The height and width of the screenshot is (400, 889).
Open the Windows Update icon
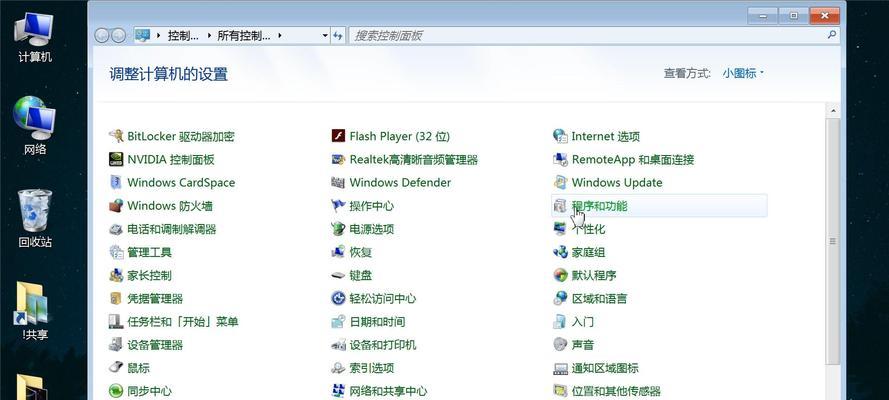point(560,182)
